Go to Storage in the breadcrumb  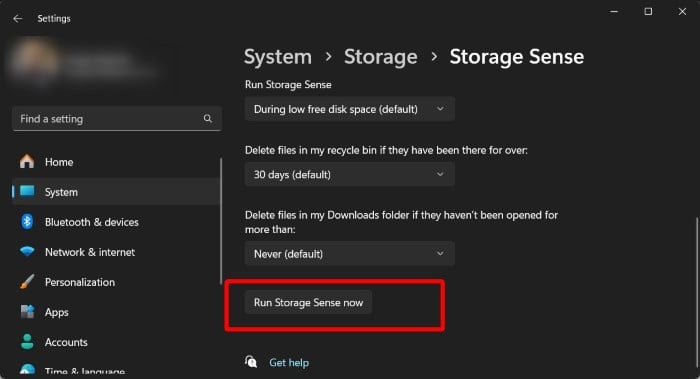coord(380,57)
